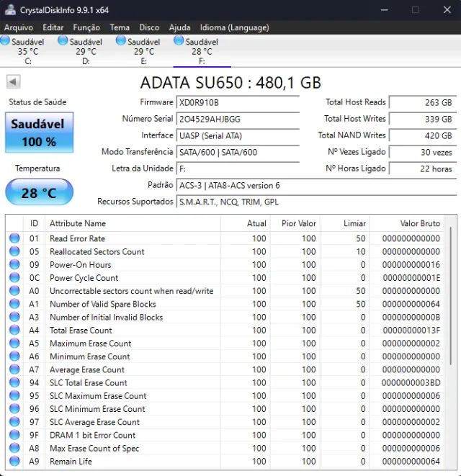This screenshot has height=476, width=461.
Task: Click the Recursos Suportados field
Action: 316,202
